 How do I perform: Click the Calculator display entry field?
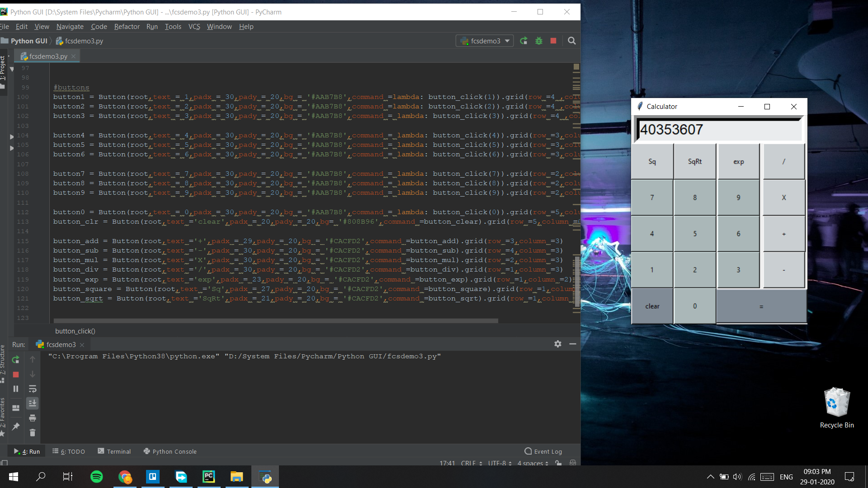[719, 130]
